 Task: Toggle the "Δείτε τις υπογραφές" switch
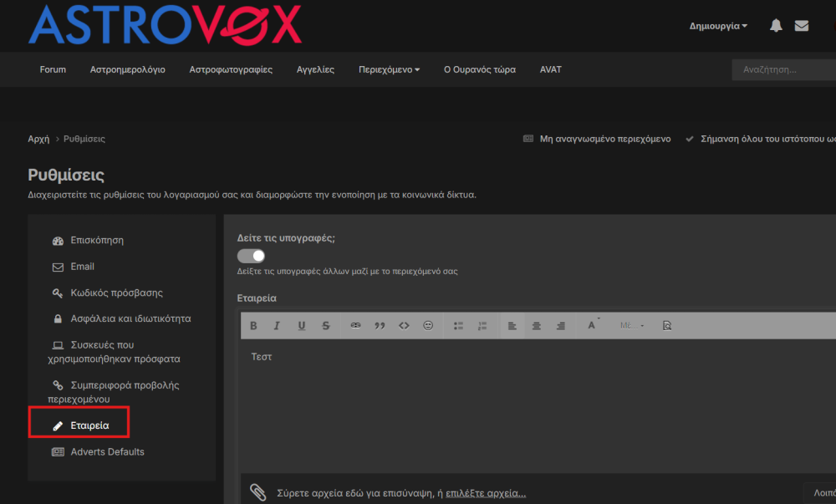coord(252,256)
